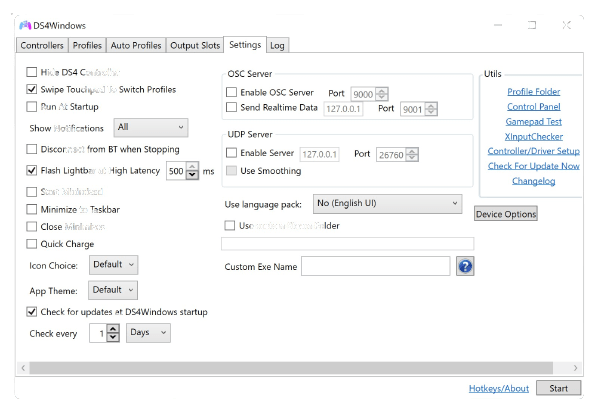Click the blue help question mark icon
Image resolution: width=601 pixels, height=415 pixels.
tap(465, 266)
